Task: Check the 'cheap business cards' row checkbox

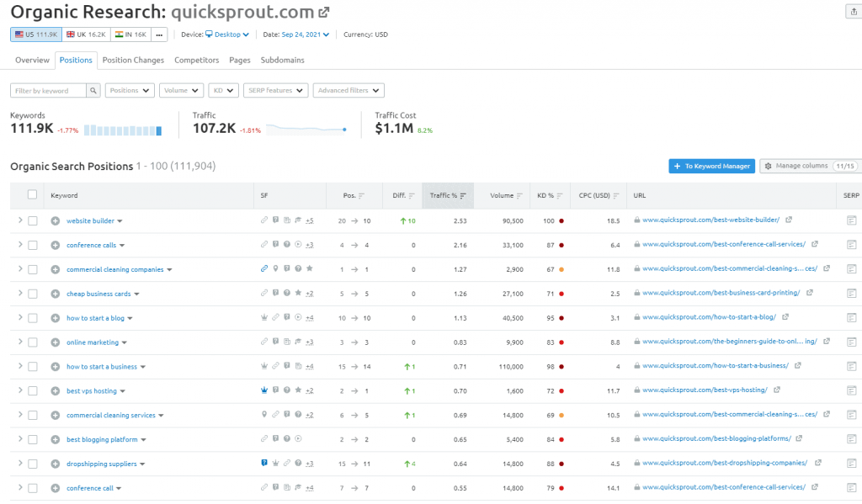Action: pyautogui.click(x=33, y=294)
